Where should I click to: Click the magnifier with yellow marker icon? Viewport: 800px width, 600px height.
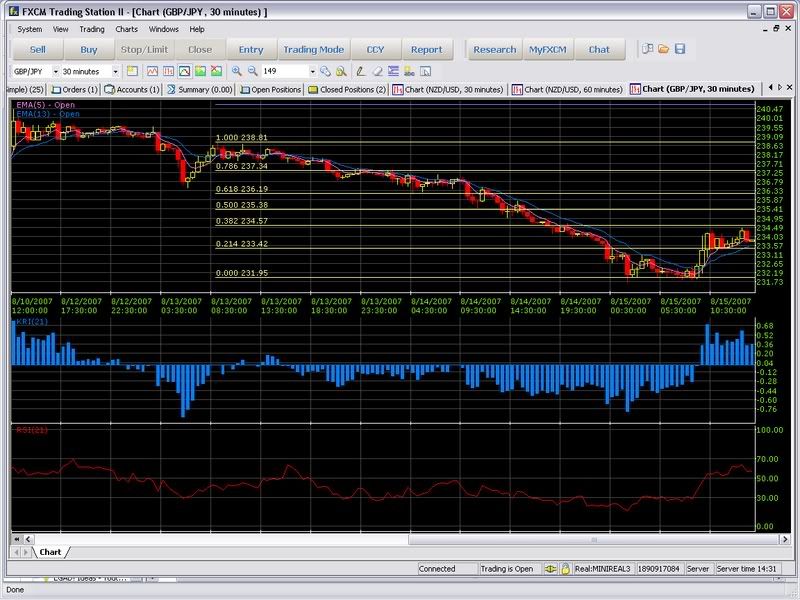(341, 71)
